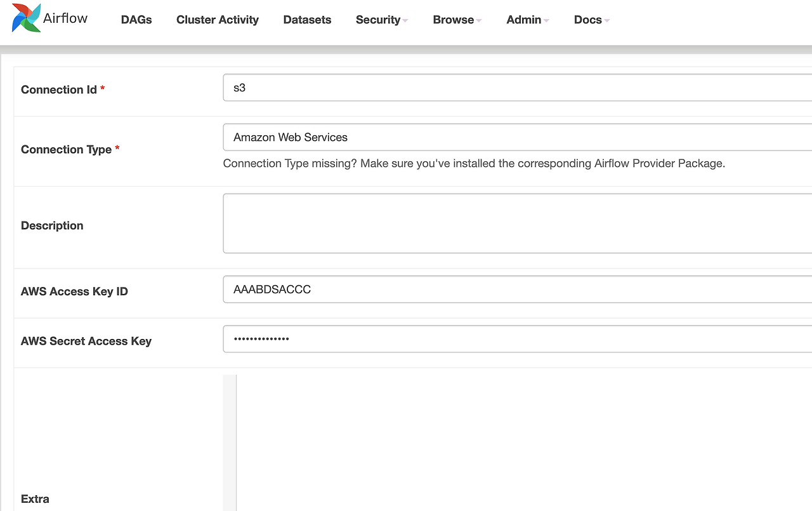Screen dimensions: 812x511
Task: Click the Extra editor line gutter
Action: coord(230,444)
